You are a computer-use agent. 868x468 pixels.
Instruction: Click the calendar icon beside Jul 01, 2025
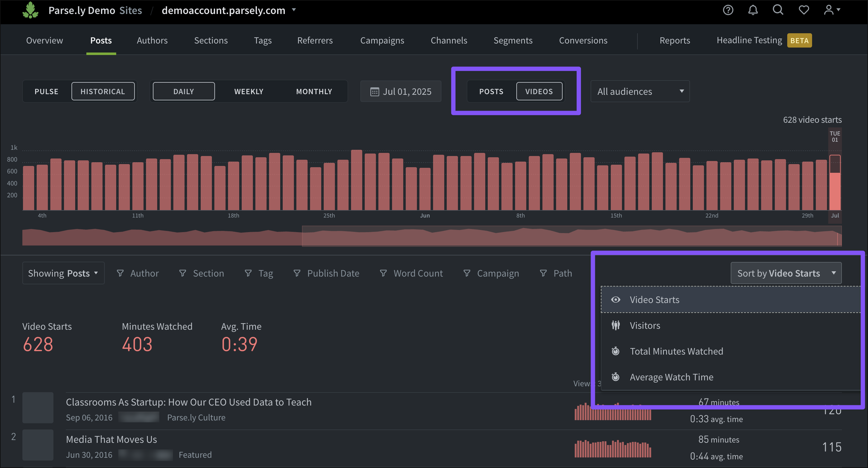(x=374, y=92)
